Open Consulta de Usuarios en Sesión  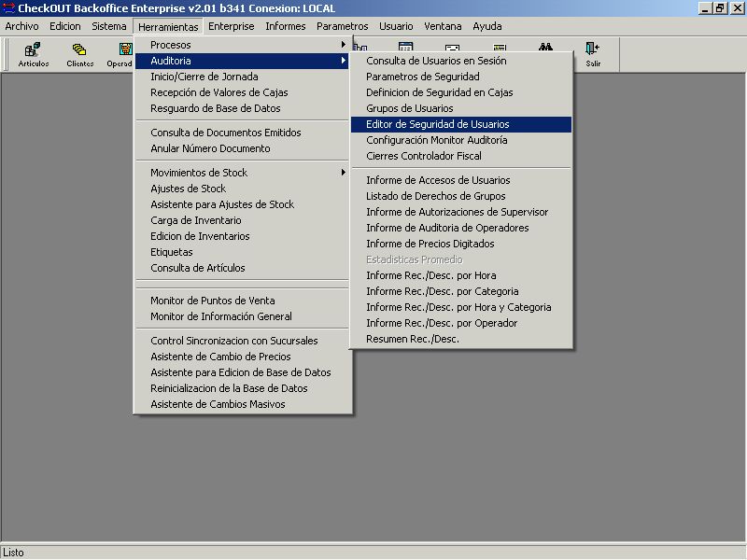[x=461, y=61]
